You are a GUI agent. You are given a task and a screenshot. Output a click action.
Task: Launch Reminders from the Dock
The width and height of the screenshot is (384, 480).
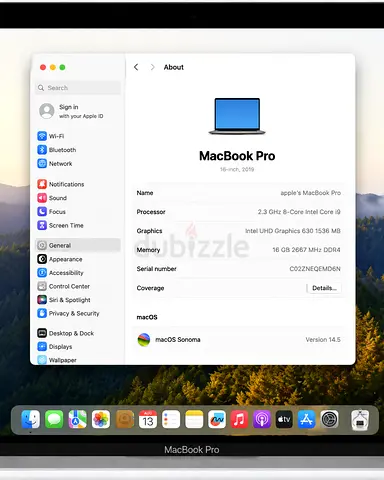171,419
